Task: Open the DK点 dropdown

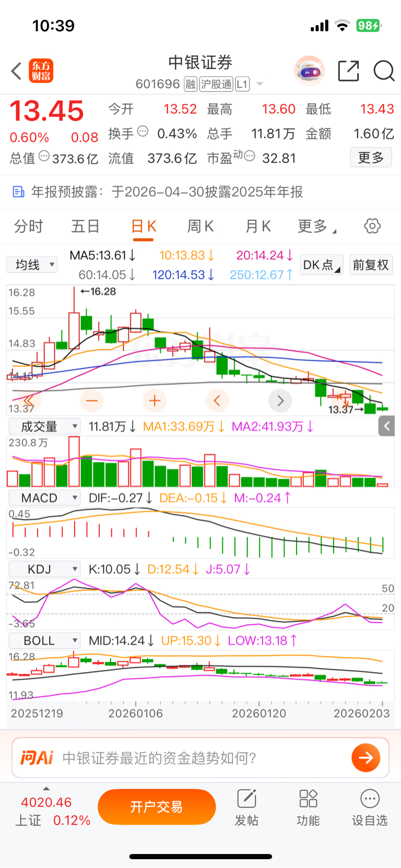Action: point(322,265)
